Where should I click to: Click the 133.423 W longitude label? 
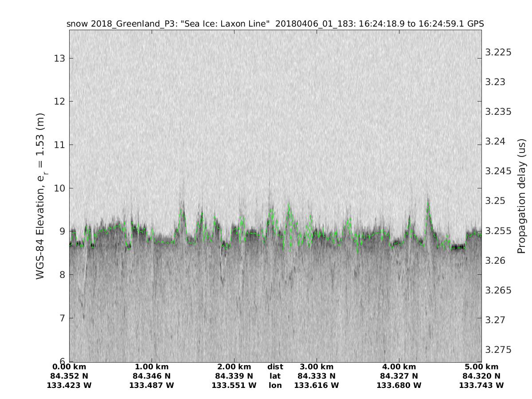(x=69, y=385)
